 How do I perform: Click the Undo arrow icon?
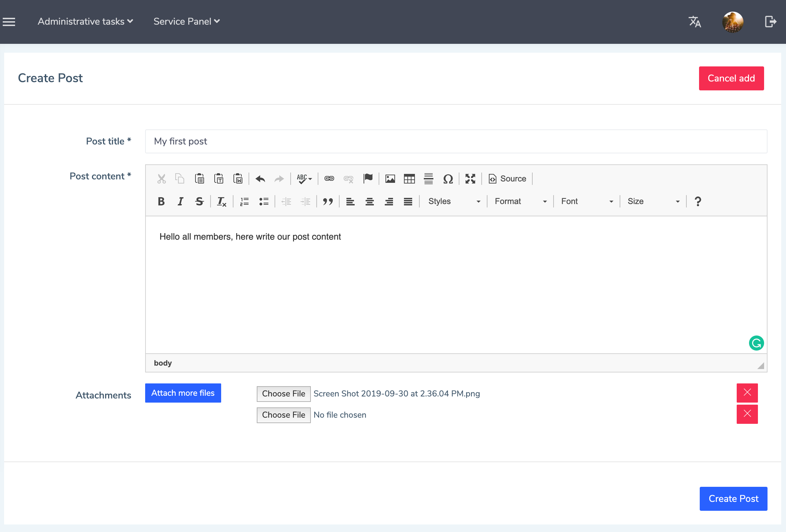(x=261, y=179)
